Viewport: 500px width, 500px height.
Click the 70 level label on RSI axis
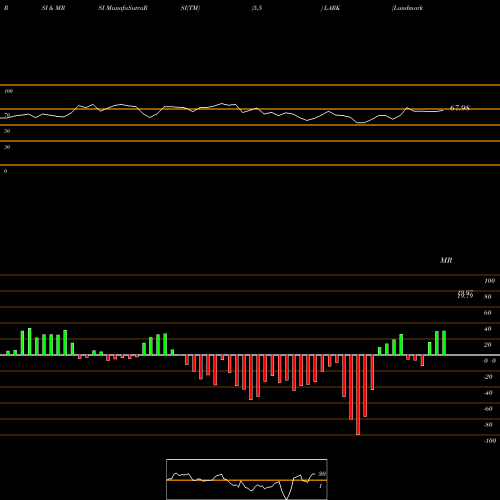7,115
